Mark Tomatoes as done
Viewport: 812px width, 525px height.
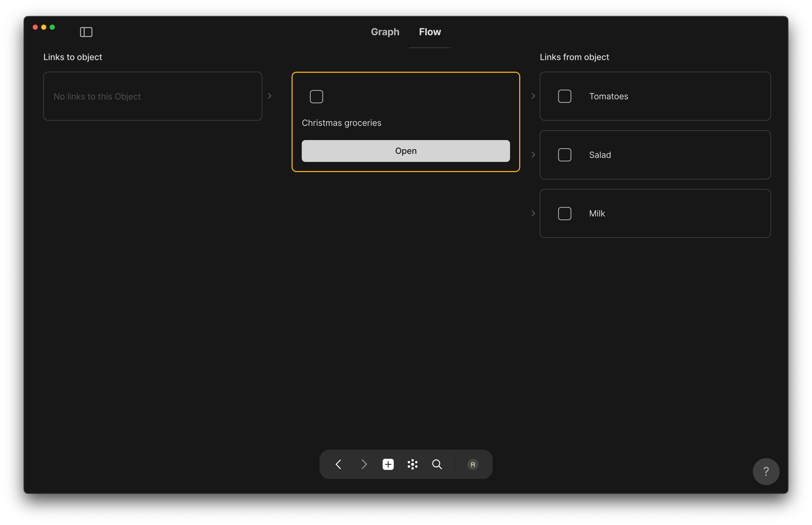coord(564,96)
